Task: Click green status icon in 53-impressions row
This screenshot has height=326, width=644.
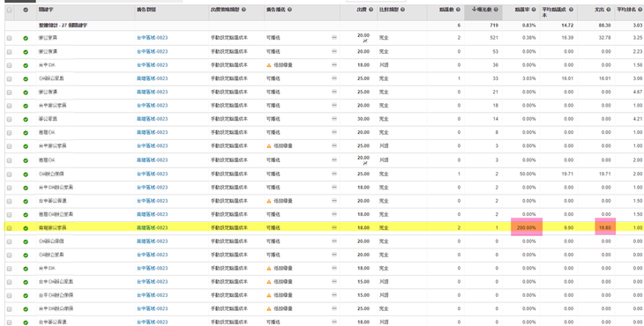Action: (26, 52)
